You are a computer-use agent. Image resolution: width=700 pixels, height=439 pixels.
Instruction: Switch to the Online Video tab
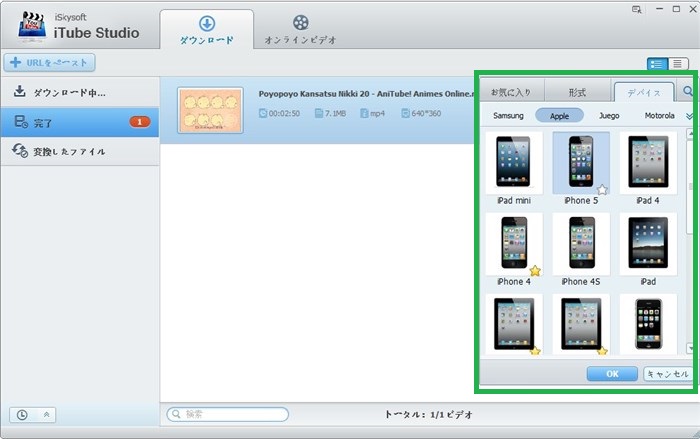click(x=300, y=29)
